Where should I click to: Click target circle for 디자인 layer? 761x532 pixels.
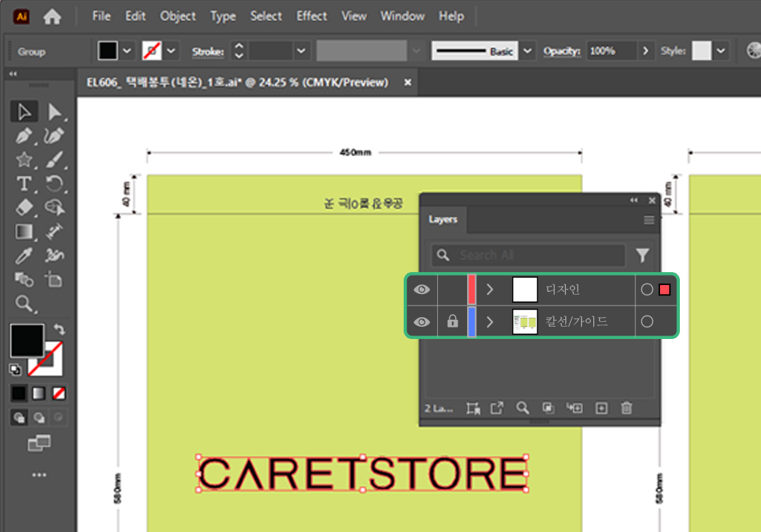(x=647, y=290)
